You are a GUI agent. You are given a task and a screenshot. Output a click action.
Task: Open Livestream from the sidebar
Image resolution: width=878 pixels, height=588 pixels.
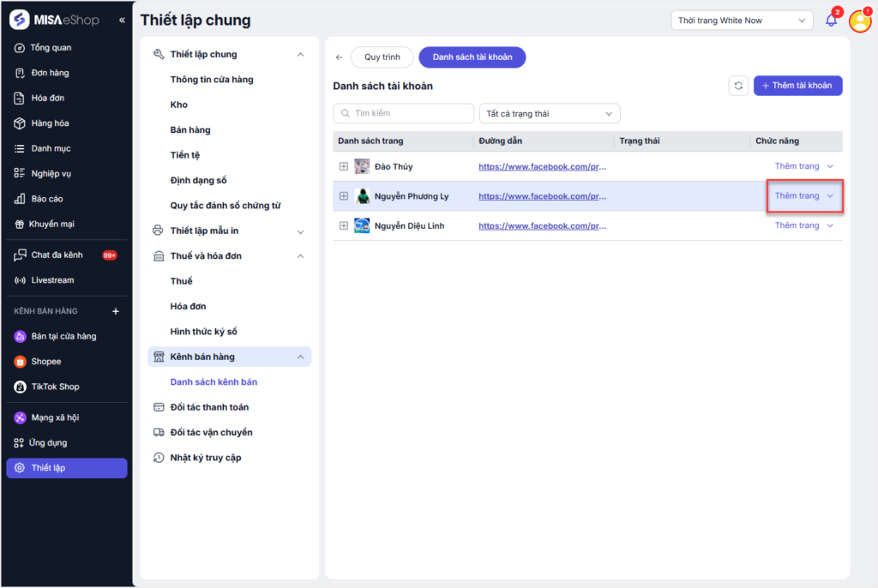(52, 280)
